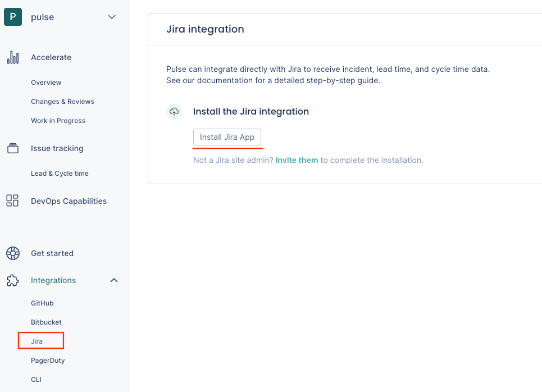
Task: Go to the GitHub integration page
Action: (42, 303)
